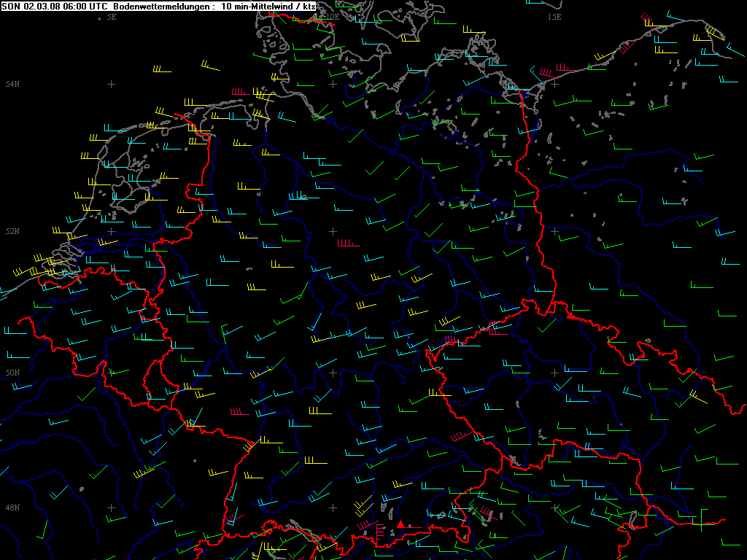This screenshot has width=747, height=560.
Task: Select the grid cross at 50N 15E
Action: (x=554, y=373)
